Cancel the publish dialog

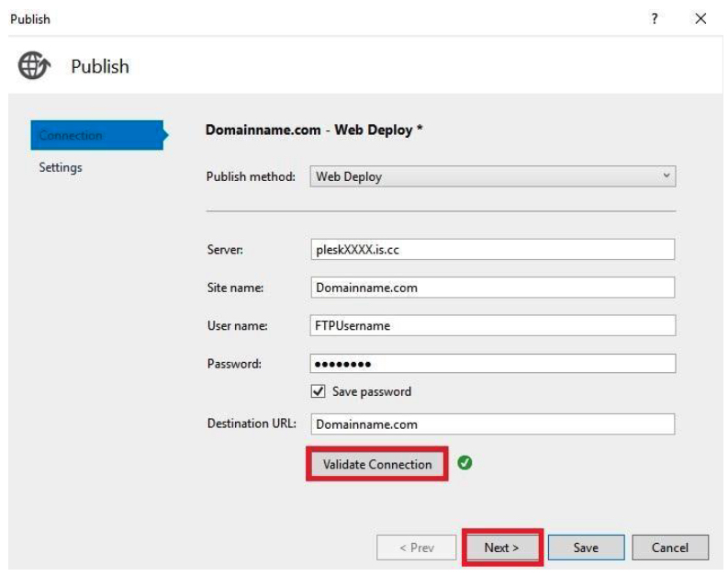point(670,548)
